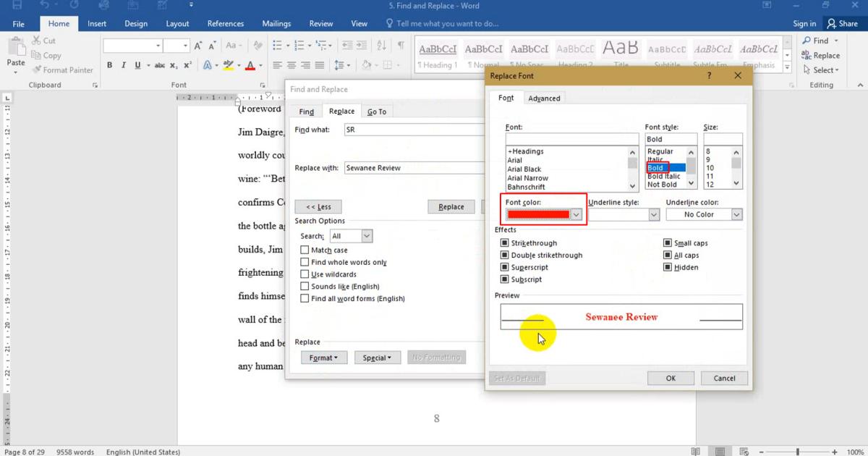Click the show paragraph marks icon
Image resolution: width=868 pixels, height=456 pixels.
[401, 46]
